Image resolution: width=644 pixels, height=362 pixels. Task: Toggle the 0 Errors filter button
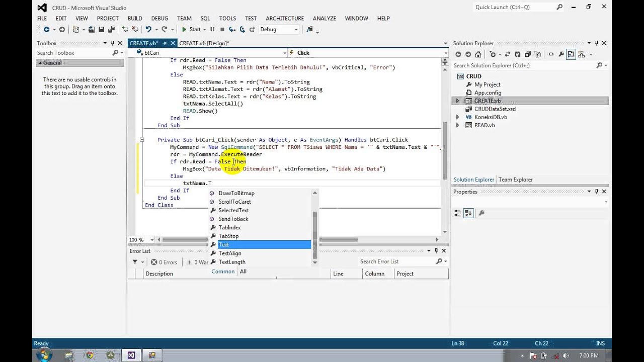coord(164,262)
